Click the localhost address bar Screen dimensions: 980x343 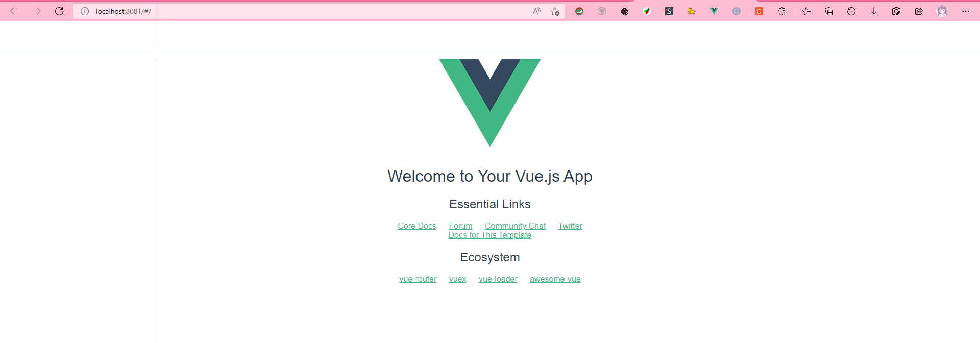click(306, 11)
